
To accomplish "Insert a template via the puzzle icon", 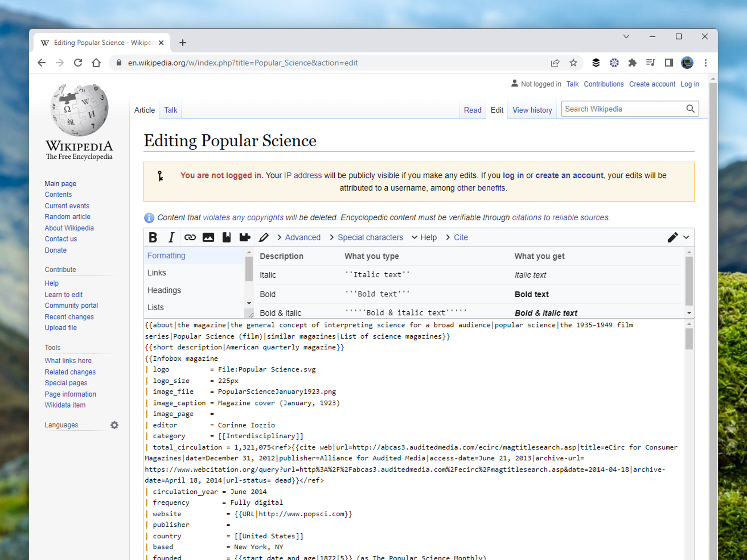I will pos(245,237).
